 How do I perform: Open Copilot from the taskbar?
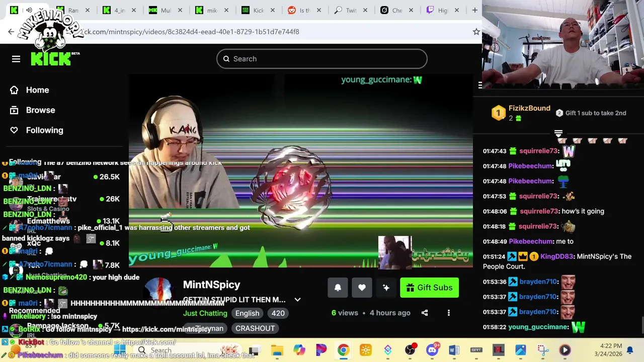click(x=299, y=350)
